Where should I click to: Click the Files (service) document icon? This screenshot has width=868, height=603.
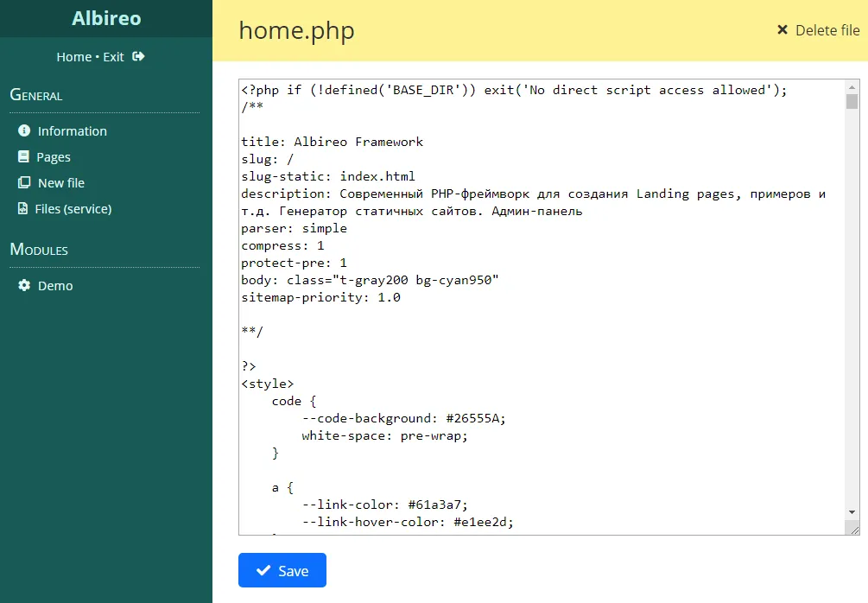point(23,209)
